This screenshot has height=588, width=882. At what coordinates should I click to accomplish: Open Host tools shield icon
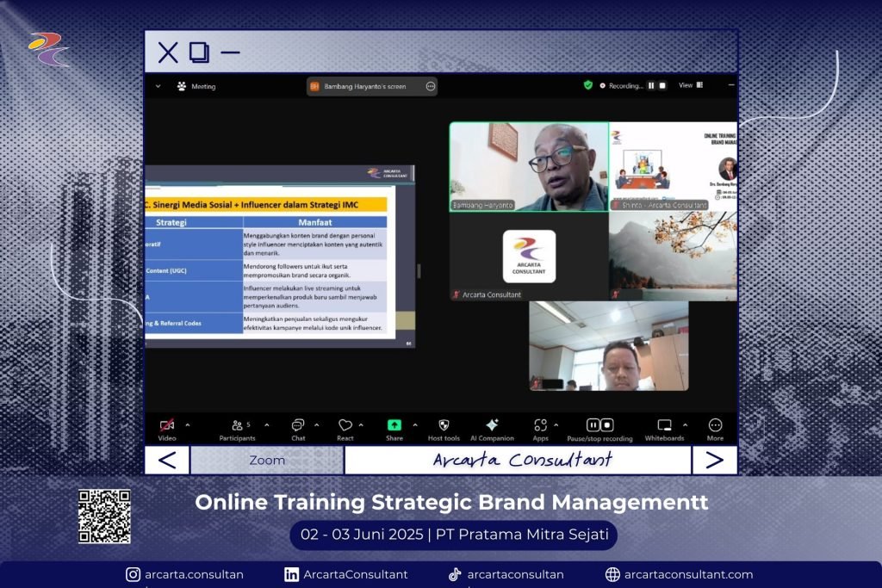444,425
